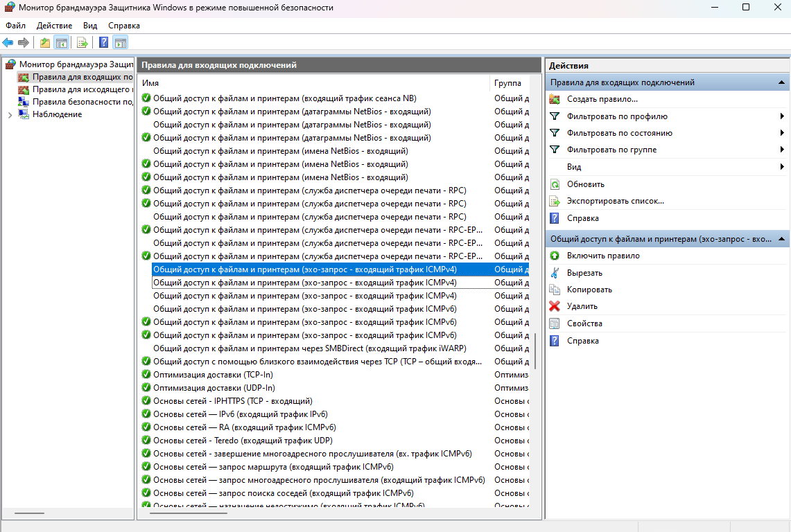This screenshot has height=532, width=791.
Task: Expand the Наблюдение tree node arrow
Action: pos(10,114)
